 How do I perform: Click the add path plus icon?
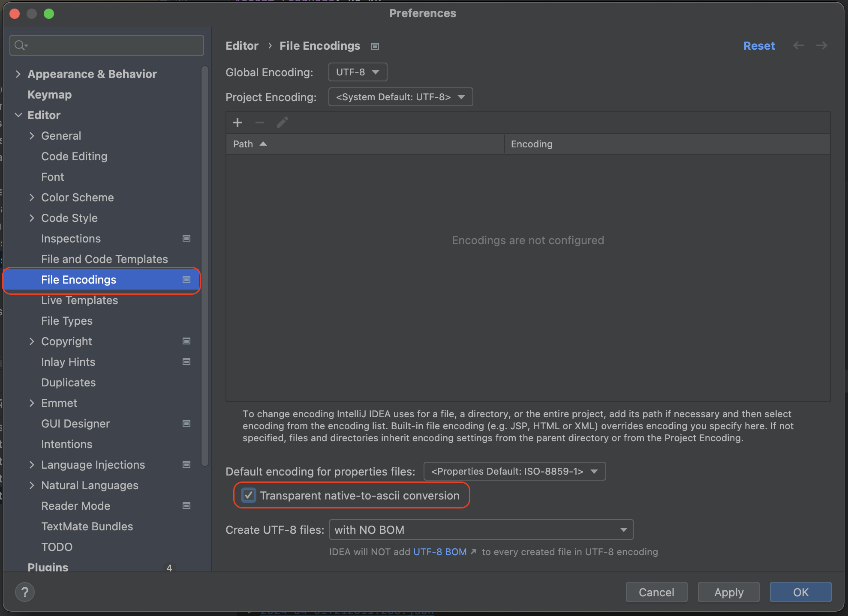pos(238,123)
